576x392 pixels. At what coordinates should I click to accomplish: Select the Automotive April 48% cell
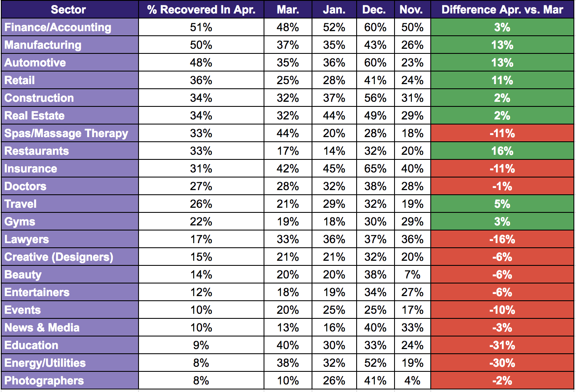pos(201,63)
